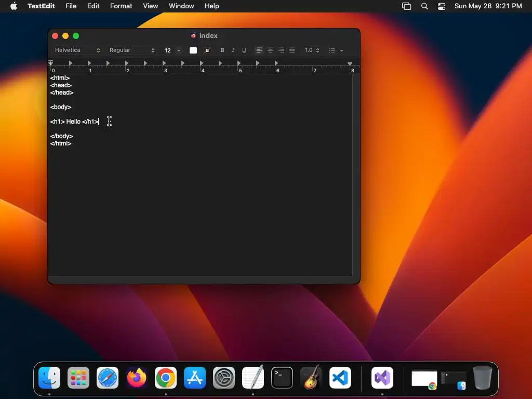The width and height of the screenshot is (532, 399).
Task: Center align text
Action: pyautogui.click(x=270, y=50)
